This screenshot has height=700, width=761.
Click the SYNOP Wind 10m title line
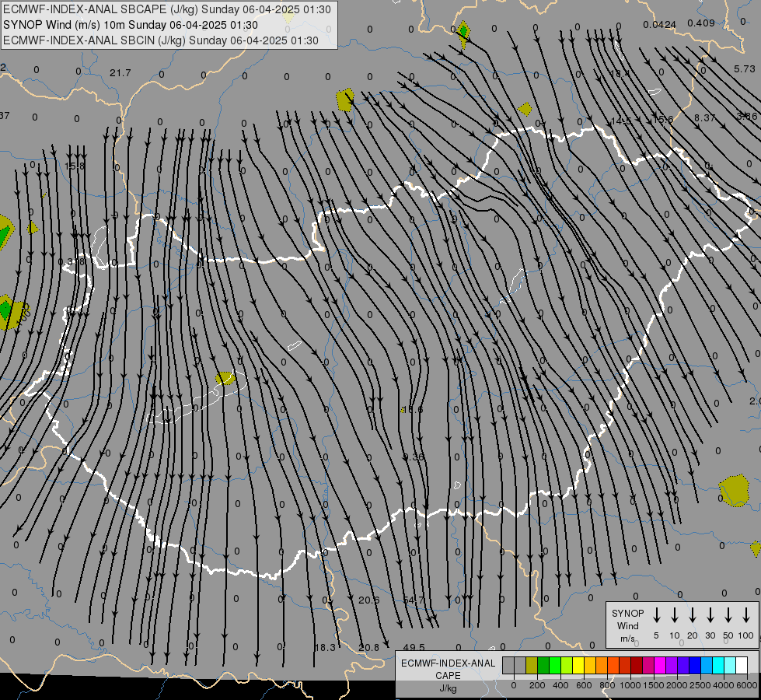click(130, 25)
